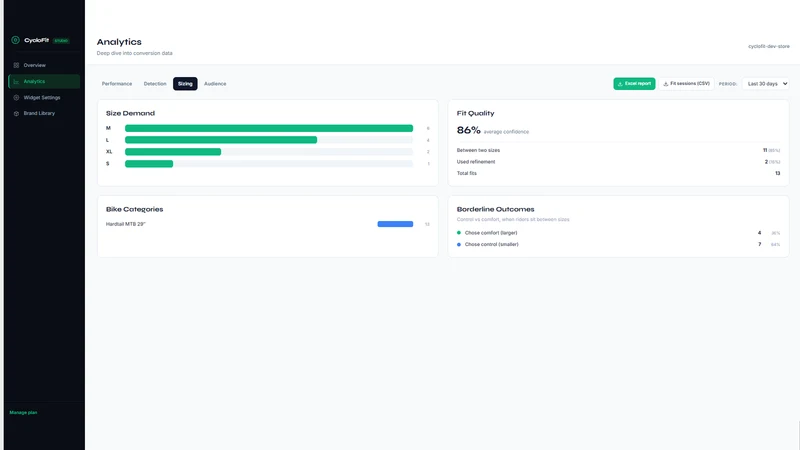This screenshot has height=450, width=800.
Task: Click the Chose control (smaller) text
Action: [x=492, y=244]
